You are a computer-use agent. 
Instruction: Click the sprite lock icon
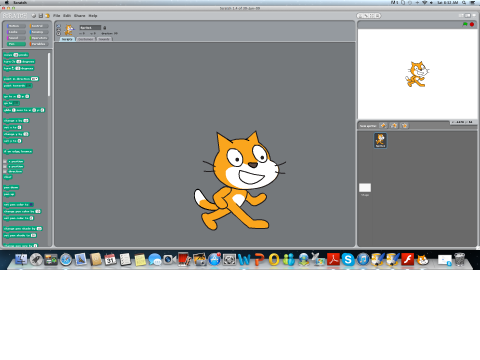click(105, 28)
